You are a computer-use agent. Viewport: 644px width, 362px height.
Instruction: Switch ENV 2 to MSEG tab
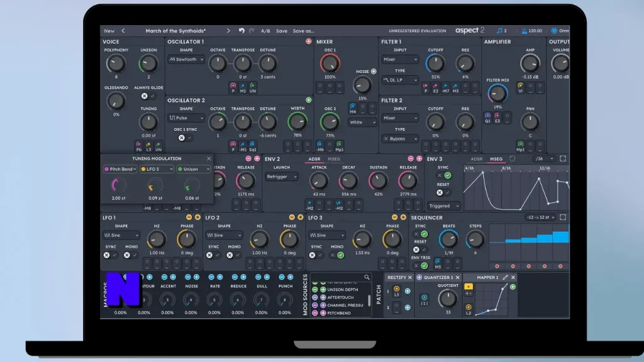334,159
